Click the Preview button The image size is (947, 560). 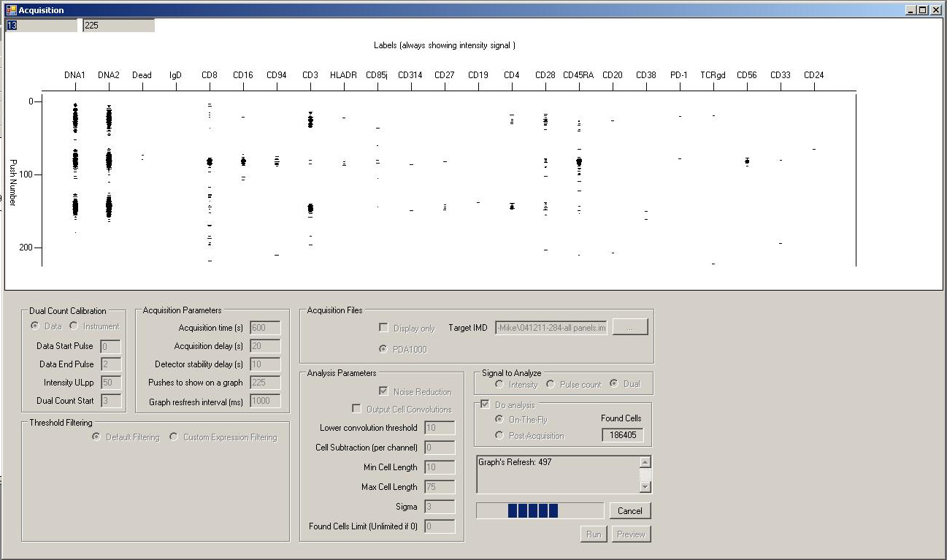coord(631,534)
